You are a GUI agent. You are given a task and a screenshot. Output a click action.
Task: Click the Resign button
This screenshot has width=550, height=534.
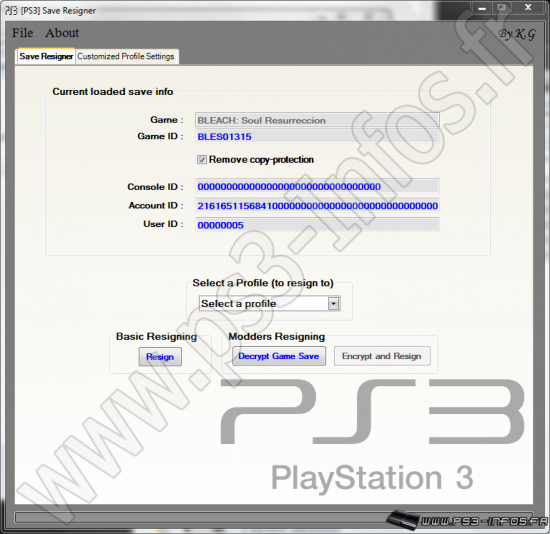[x=160, y=357]
